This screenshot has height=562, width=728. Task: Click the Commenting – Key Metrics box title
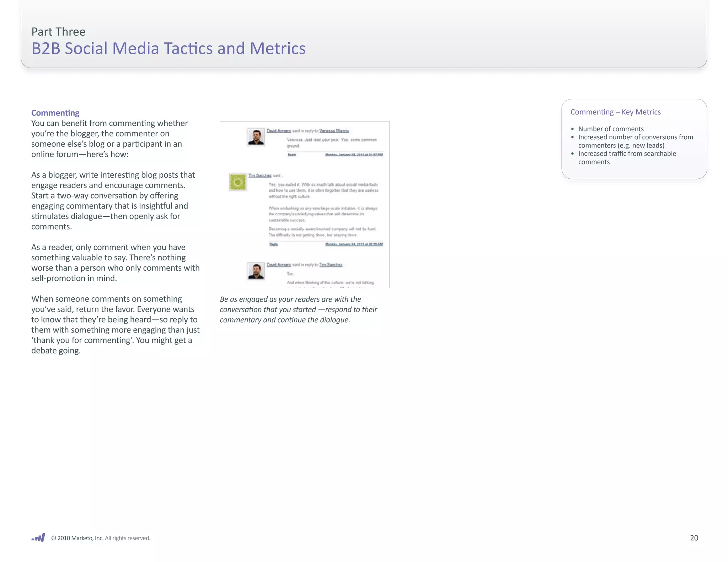(615, 112)
